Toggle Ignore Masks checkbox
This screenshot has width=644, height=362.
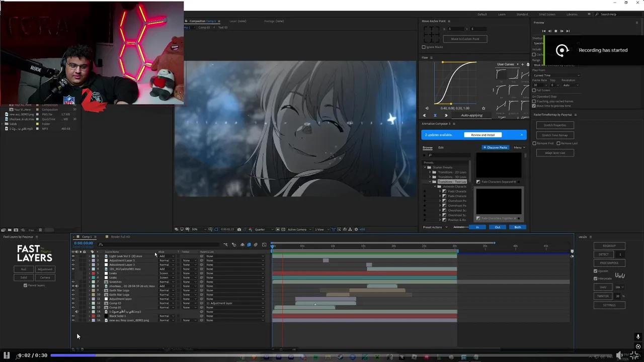pyautogui.click(x=424, y=47)
